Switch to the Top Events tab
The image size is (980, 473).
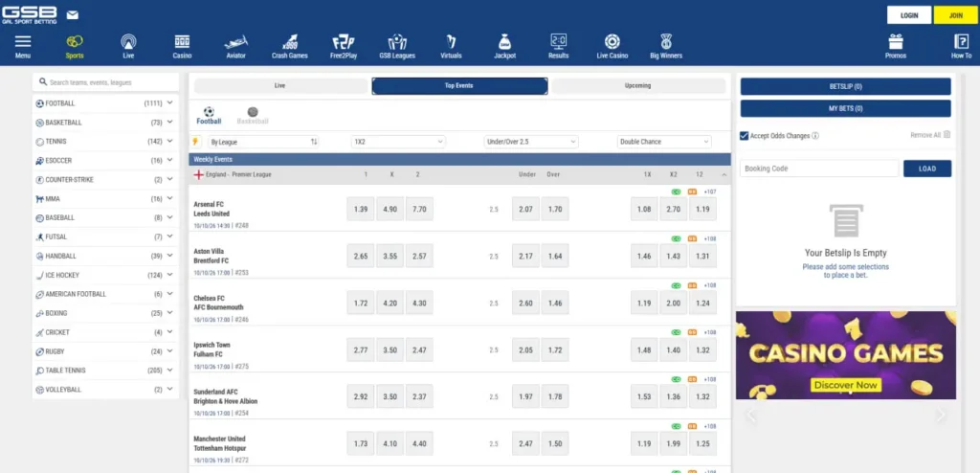[x=459, y=86]
